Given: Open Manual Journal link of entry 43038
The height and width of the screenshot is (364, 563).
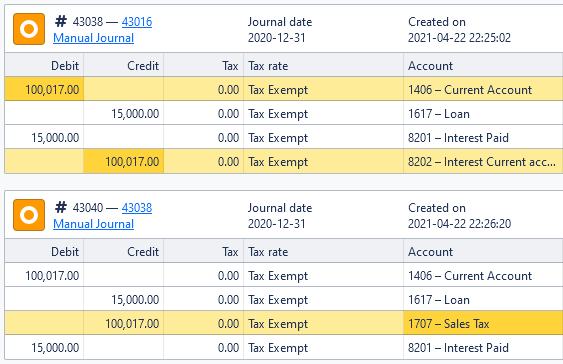Looking at the screenshot, I should pyautogui.click(x=93, y=38).
